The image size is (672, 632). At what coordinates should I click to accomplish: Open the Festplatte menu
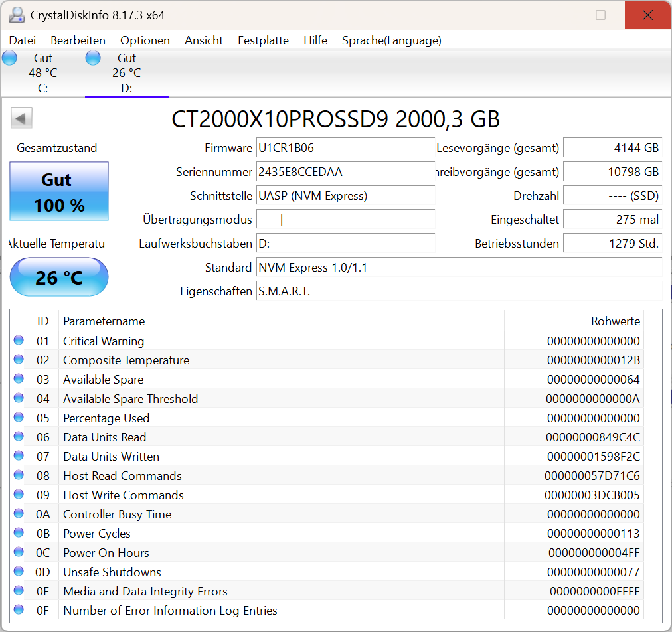pos(263,40)
